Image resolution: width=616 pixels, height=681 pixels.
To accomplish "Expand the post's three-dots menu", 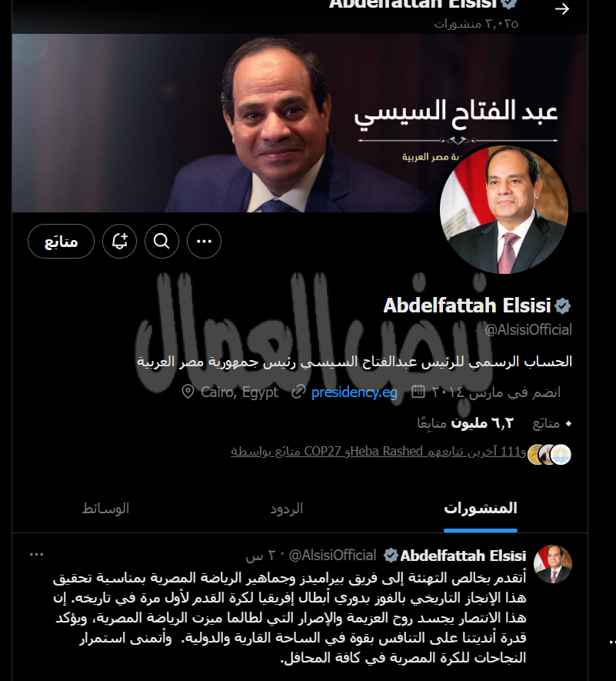I will pyautogui.click(x=36, y=555).
